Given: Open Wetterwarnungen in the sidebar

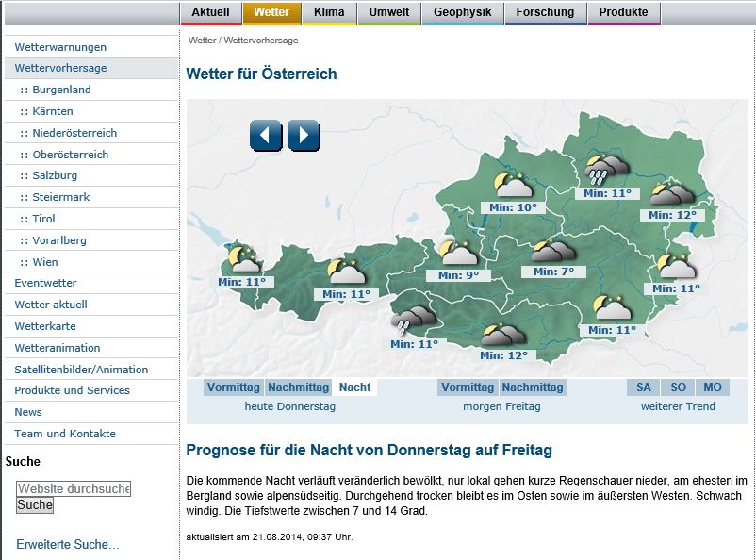Looking at the screenshot, I should point(60,47).
